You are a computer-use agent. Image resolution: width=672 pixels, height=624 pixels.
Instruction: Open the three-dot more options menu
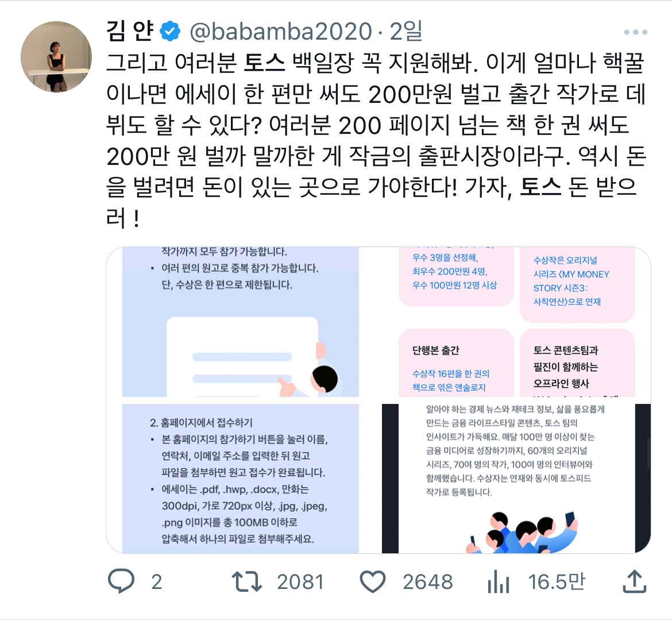click(x=636, y=32)
